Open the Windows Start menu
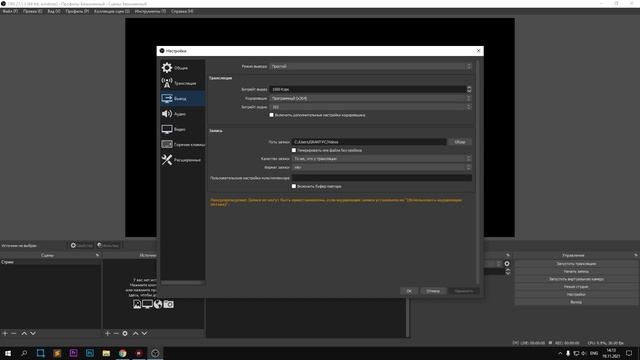 pos(8,353)
